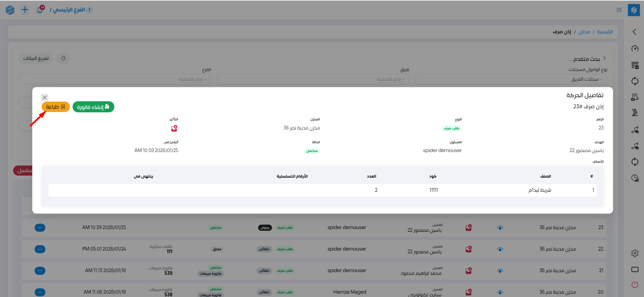Click the settings gear icon in sidebar
Screen dimensions: 644x297
tap(635, 253)
